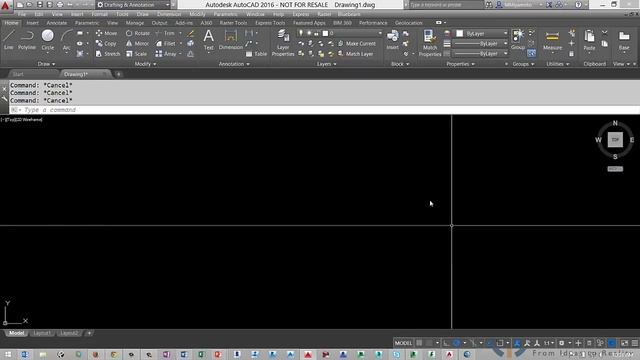
Task: Activate the Stretch tool
Action: coord(108,53)
